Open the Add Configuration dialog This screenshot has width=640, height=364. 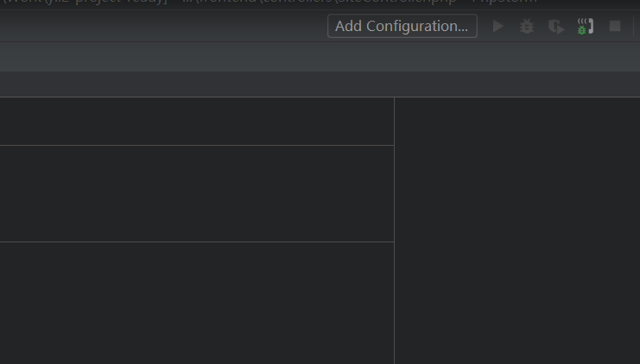coord(402,26)
